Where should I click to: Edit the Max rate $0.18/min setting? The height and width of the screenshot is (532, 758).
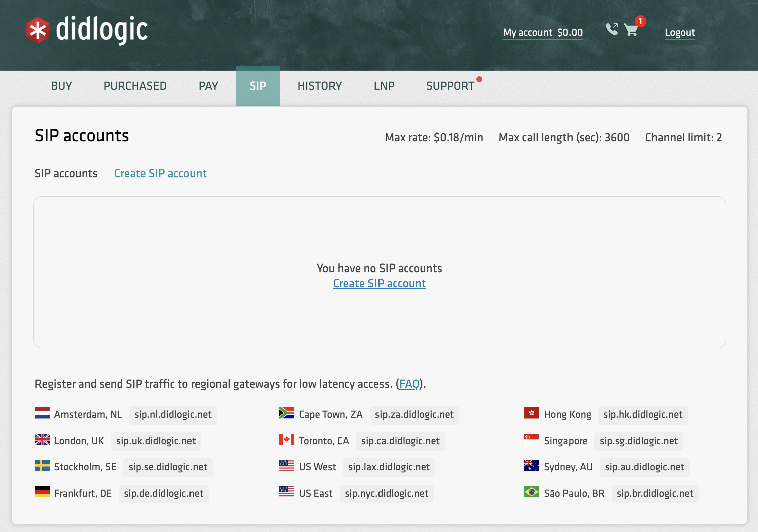(x=434, y=138)
